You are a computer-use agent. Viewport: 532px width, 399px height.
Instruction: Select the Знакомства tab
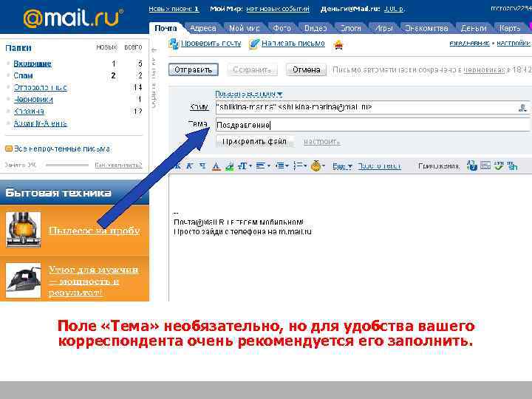tap(426, 28)
